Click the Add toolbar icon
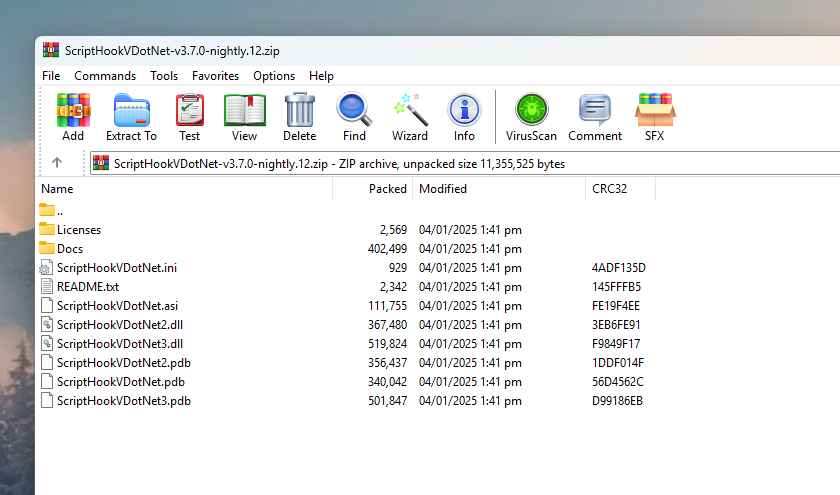Image resolution: width=840 pixels, height=495 pixels. tap(73, 110)
